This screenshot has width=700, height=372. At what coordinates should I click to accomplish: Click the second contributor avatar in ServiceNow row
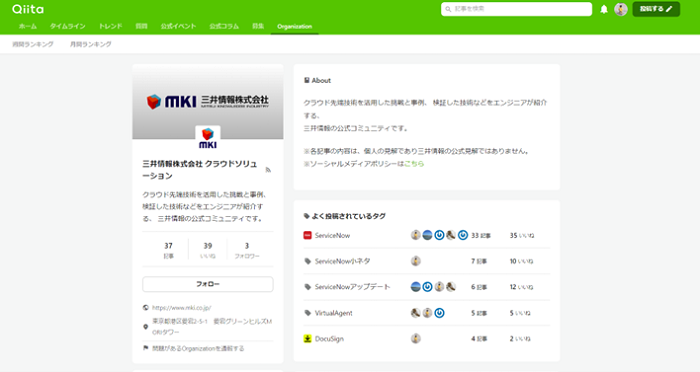(427, 235)
